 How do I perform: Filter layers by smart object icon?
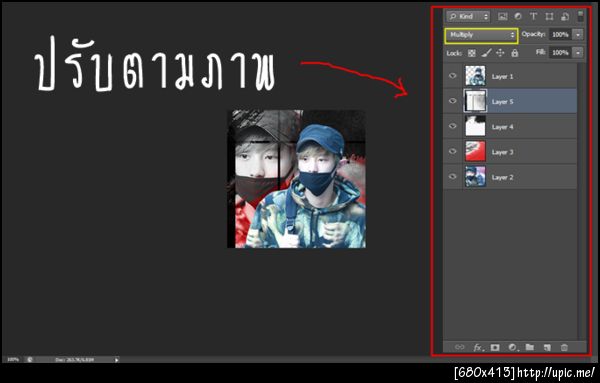(x=565, y=16)
